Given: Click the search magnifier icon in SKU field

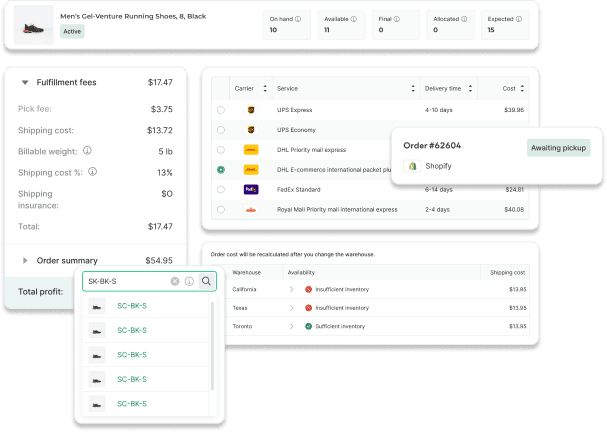Looking at the screenshot, I should pyautogui.click(x=206, y=282).
